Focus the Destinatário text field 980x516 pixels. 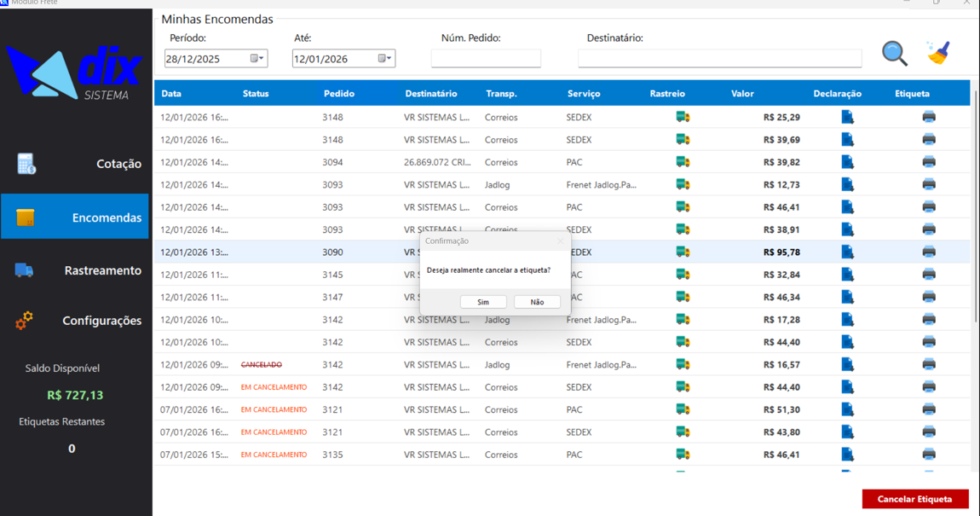coord(719,58)
